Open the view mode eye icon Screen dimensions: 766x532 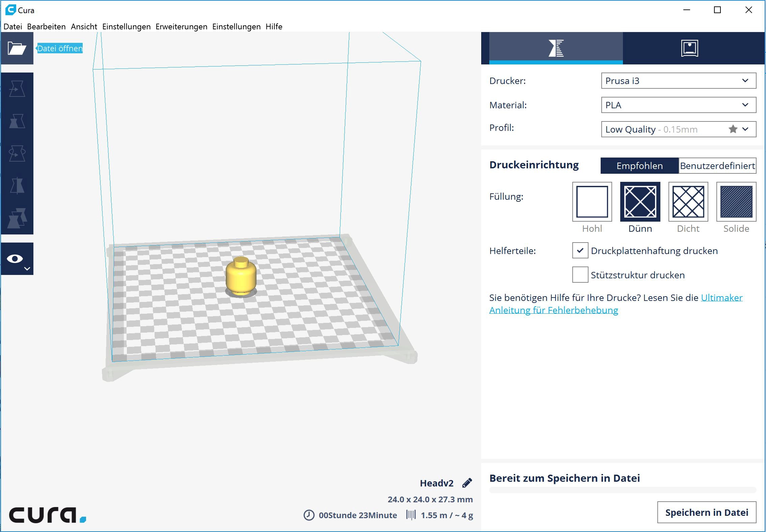click(15, 259)
